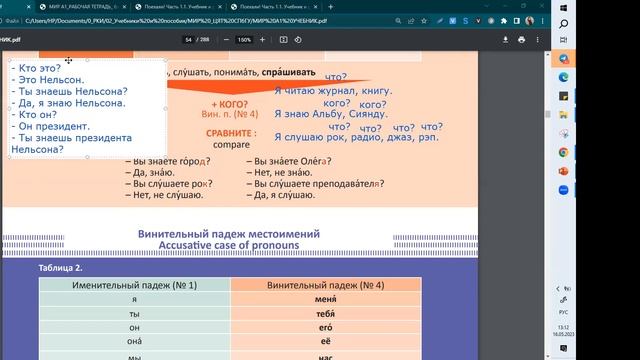Bookmark this page with the star icon
The width and height of the screenshot is (640, 360).
424,21
